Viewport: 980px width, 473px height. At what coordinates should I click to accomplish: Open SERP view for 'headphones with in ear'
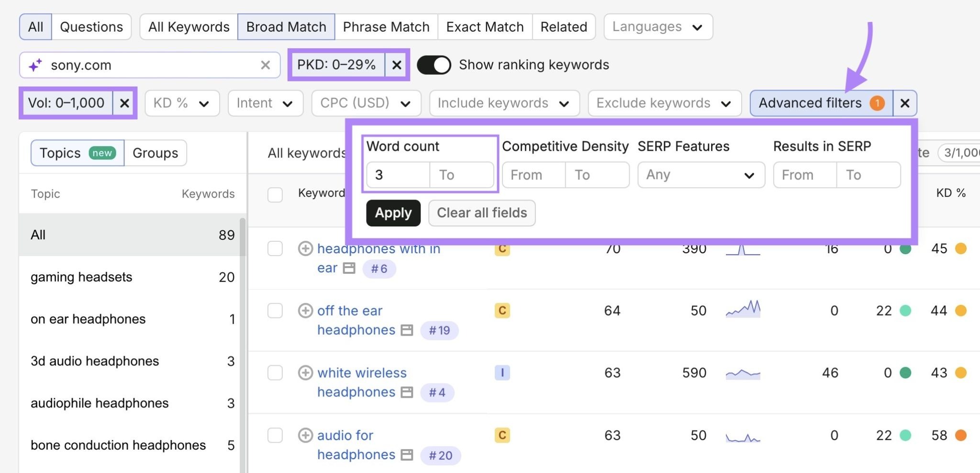[x=349, y=268]
